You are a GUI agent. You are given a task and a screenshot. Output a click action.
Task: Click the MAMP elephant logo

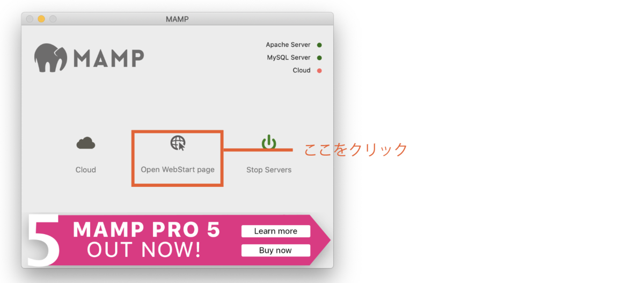coord(52,57)
